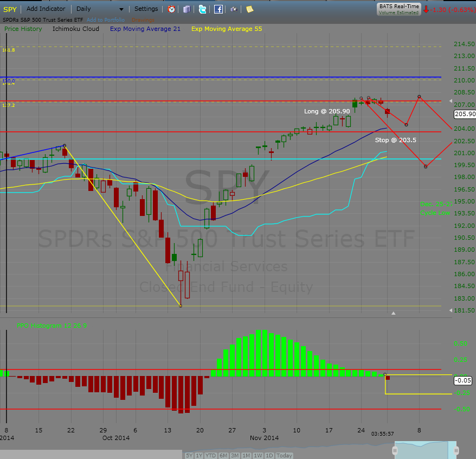
Task: Open the price alert alarm clock icon
Action: click(x=171, y=9)
